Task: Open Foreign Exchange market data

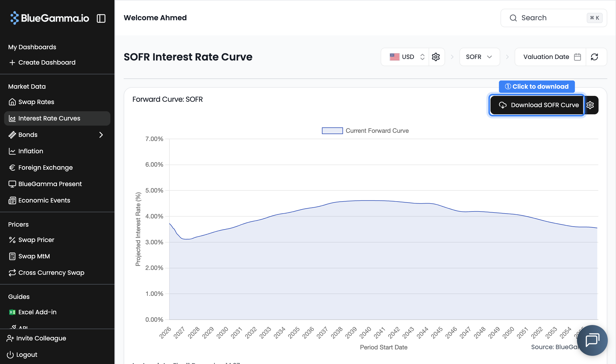Action: (45, 167)
